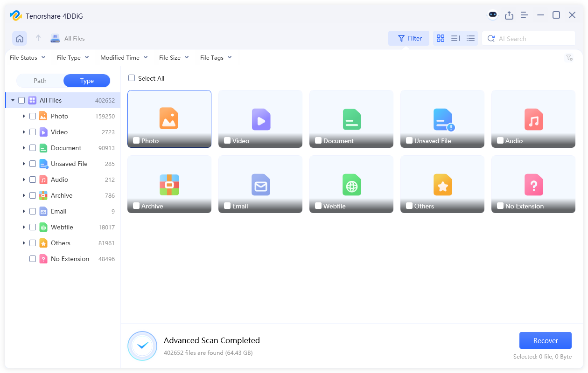
Task: Expand the Document tree node
Action: [24, 148]
